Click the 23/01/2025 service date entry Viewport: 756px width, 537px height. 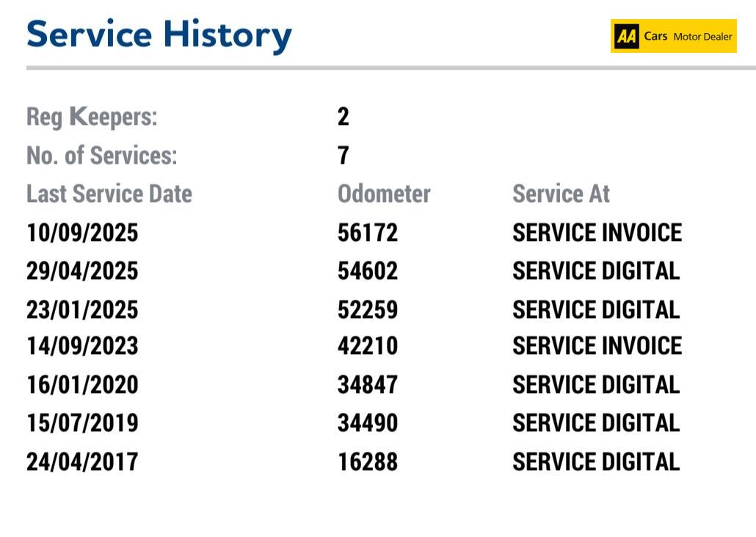click(82, 309)
